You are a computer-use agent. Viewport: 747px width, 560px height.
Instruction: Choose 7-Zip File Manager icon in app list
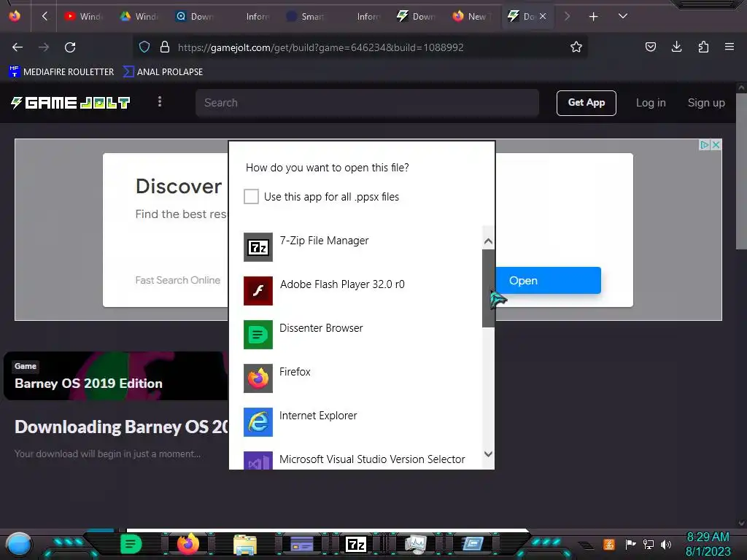click(258, 247)
